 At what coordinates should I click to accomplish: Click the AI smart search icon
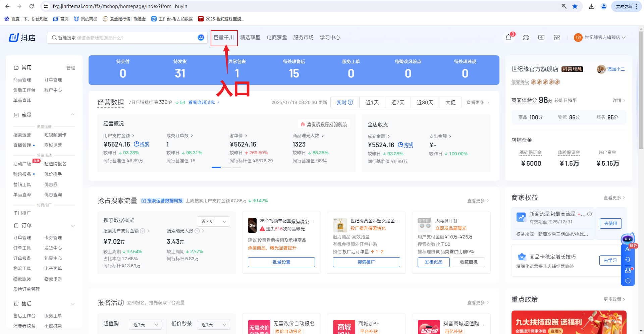coord(201,38)
